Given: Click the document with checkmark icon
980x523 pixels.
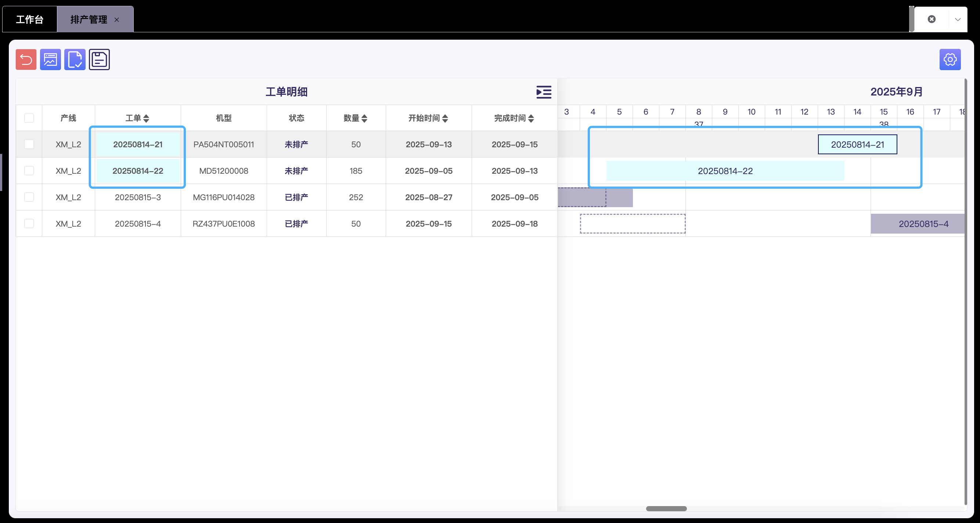Looking at the screenshot, I should coord(75,59).
